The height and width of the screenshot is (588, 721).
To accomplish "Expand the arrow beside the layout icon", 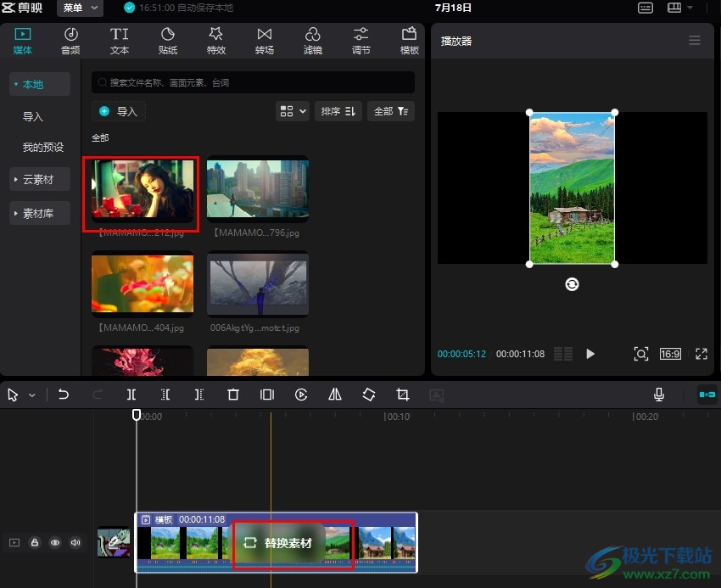I will click(690, 8).
